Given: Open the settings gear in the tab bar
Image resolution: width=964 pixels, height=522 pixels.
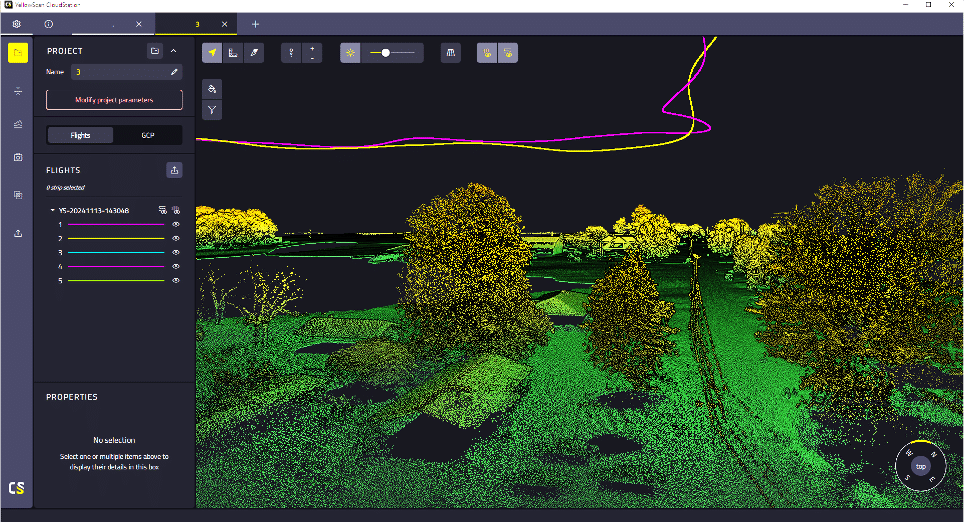Looking at the screenshot, I should click(16, 23).
